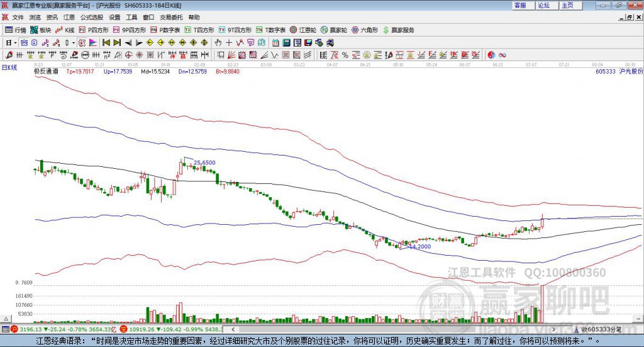644x347 pixels.
Task: Open the calendar icon in toolbar
Action: (x=275, y=43)
